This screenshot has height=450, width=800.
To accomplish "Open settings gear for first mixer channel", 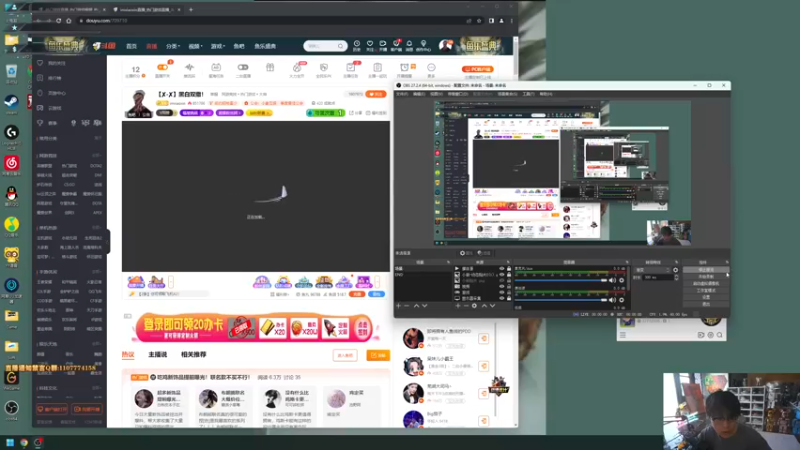I will [x=621, y=280].
